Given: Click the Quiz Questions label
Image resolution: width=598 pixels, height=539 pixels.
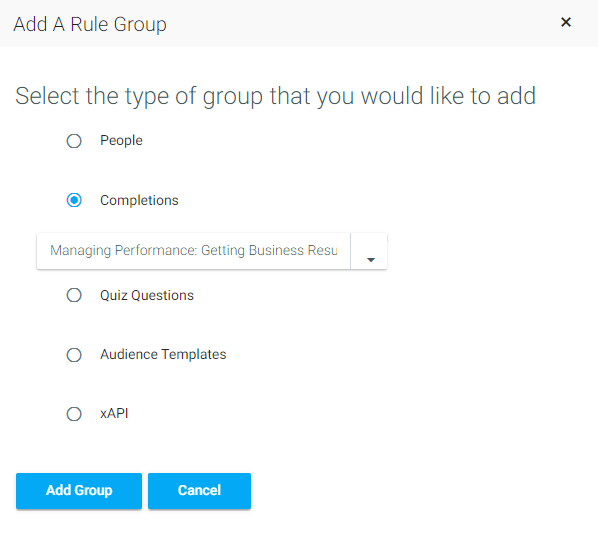Looking at the screenshot, I should [147, 295].
